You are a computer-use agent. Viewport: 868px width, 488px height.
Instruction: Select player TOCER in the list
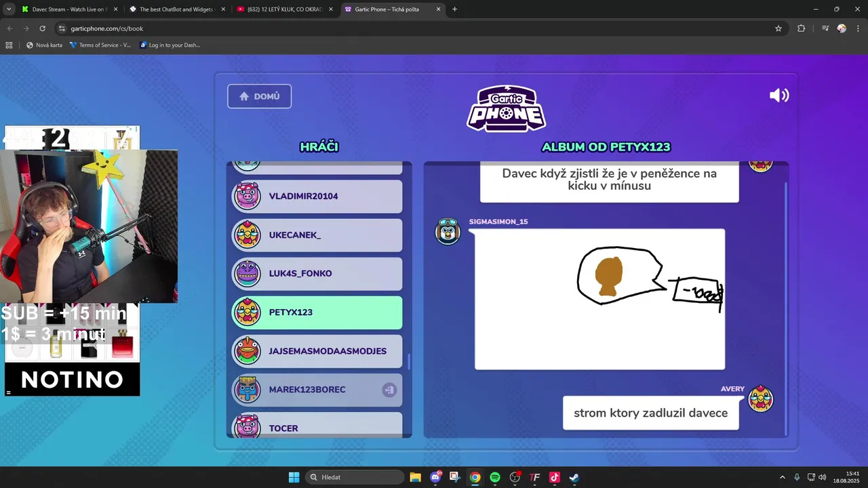point(317,425)
